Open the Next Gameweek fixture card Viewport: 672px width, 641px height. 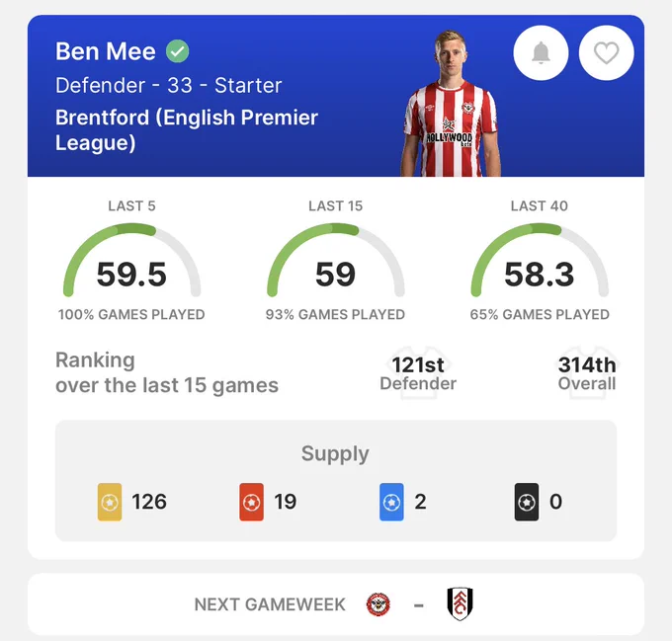(336, 604)
